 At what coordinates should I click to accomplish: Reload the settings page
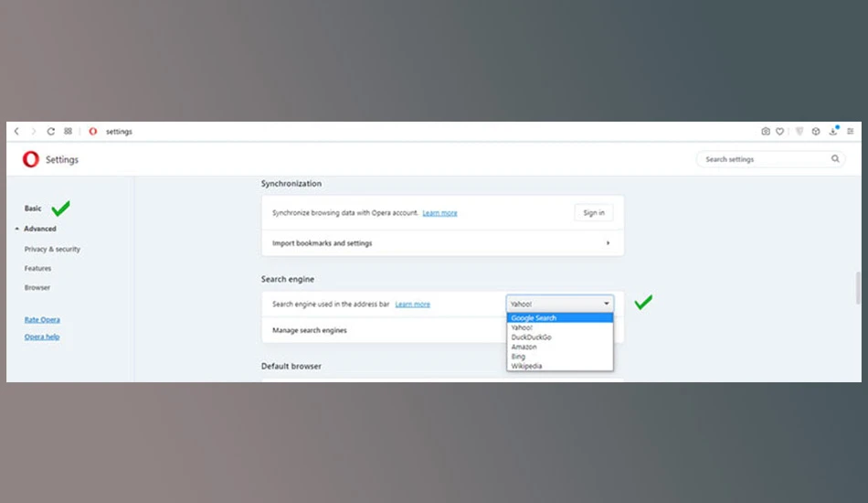(x=51, y=132)
